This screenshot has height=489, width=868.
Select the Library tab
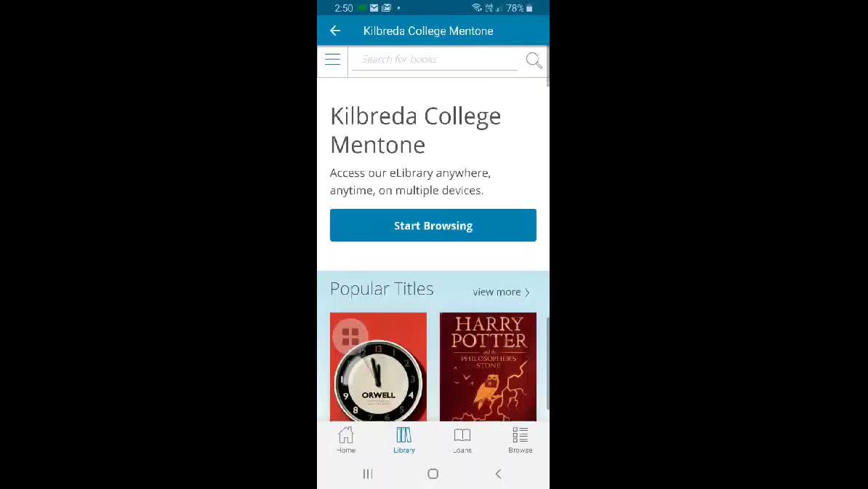coord(404,440)
